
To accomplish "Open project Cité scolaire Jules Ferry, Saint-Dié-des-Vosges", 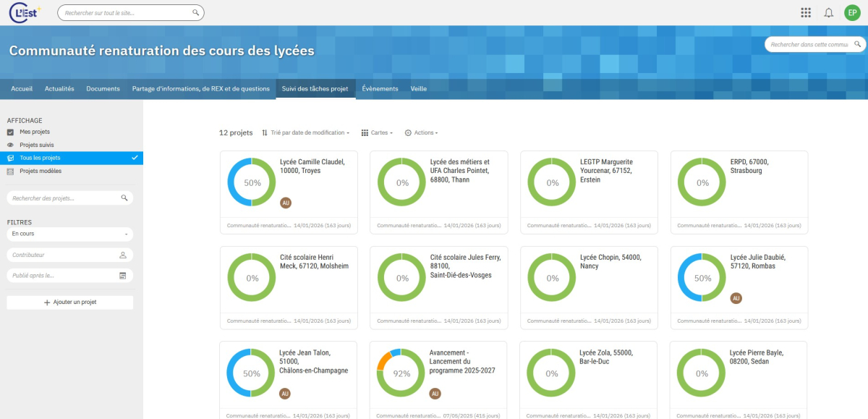I will coord(465,266).
